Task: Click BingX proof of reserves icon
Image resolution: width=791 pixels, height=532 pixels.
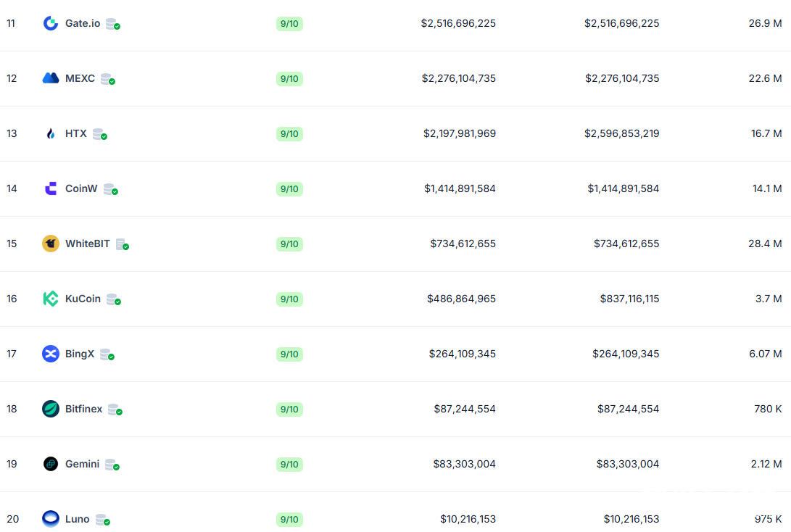Action: 107,354
